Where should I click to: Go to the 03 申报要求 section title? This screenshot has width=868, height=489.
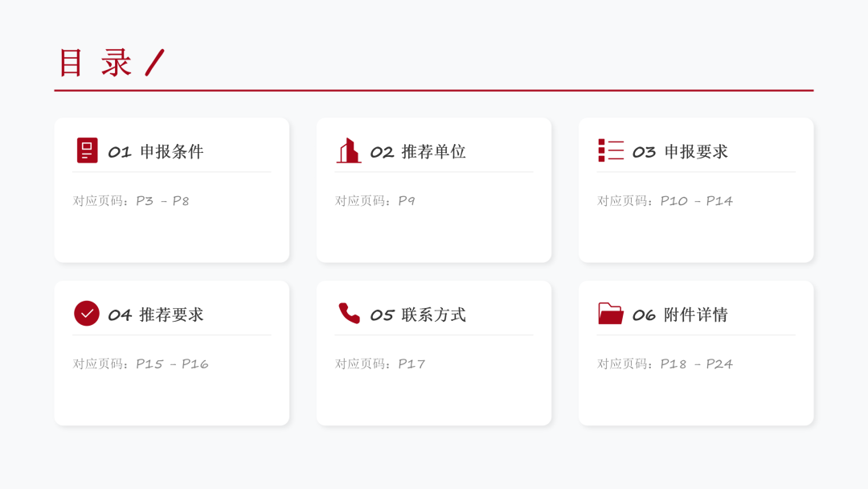click(x=680, y=152)
